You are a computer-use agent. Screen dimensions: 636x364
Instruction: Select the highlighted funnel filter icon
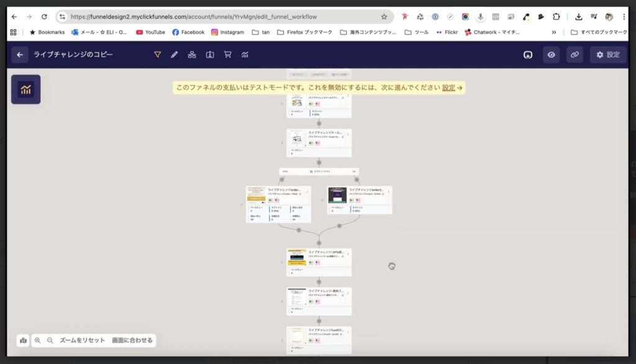[x=157, y=54]
